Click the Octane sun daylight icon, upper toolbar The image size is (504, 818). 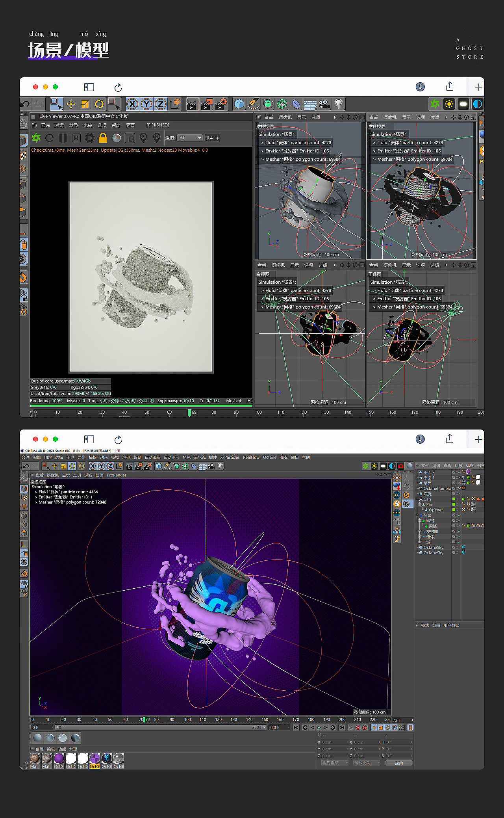(x=449, y=104)
